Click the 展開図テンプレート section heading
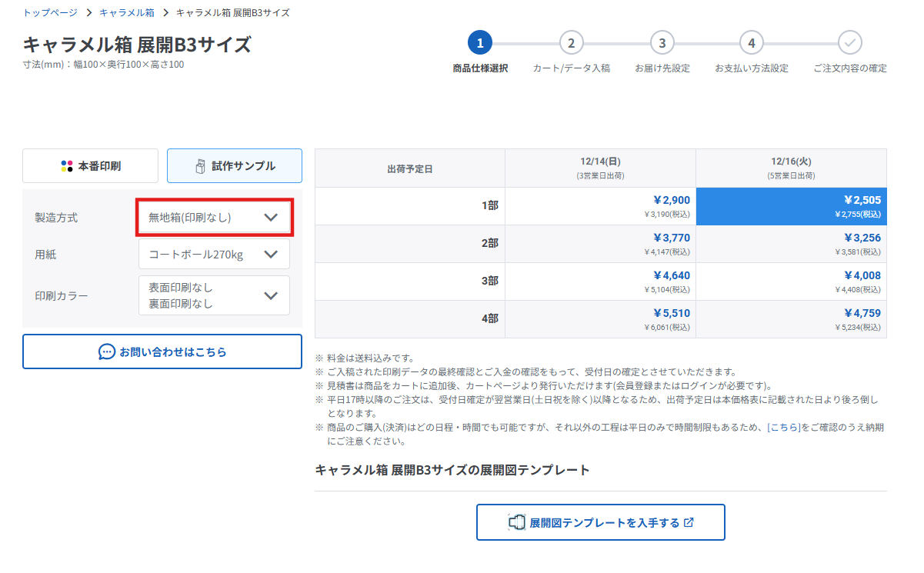 tap(452, 470)
